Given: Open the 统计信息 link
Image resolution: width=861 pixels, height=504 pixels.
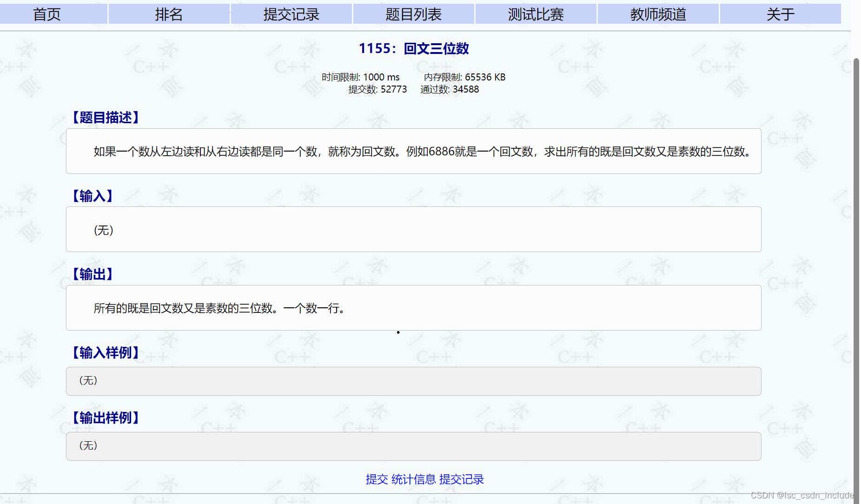Looking at the screenshot, I should tap(413, 479).
